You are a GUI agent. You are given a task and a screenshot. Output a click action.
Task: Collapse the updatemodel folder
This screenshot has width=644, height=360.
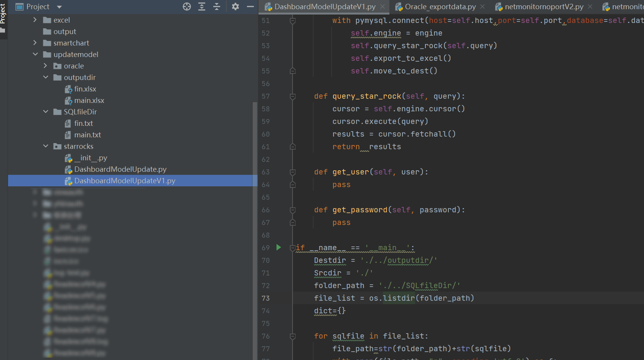(35, 54)
